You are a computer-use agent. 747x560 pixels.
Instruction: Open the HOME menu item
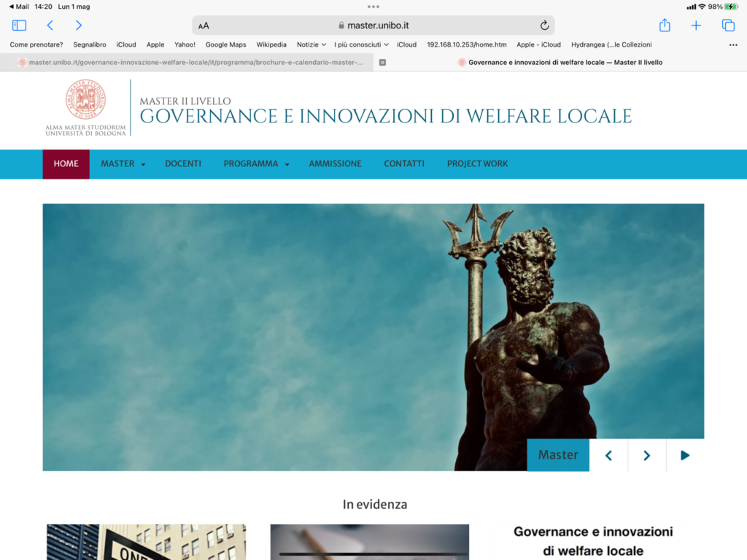pyautogui.click(x=66, y=164)
